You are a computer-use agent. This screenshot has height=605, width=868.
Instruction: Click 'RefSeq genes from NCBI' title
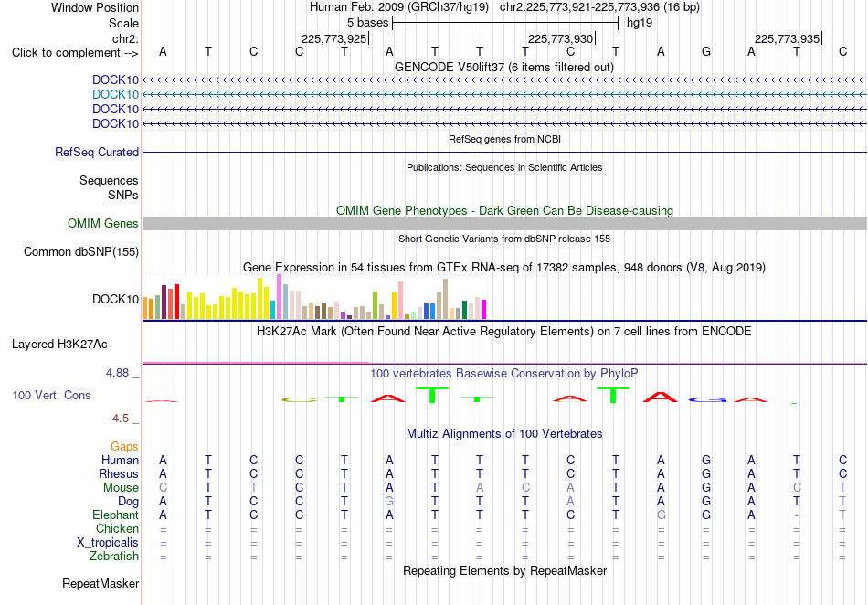tap(504, 139)
